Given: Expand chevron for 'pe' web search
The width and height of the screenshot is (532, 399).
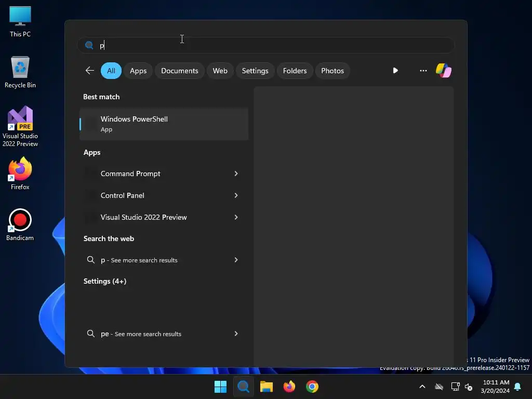Looking at the screenshot, I should click(x=236, y=334).
